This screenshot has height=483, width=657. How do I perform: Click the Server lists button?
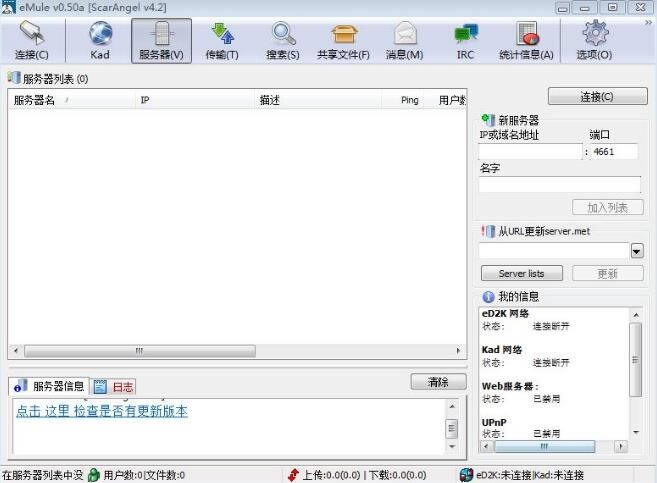(x=522, y=274)
